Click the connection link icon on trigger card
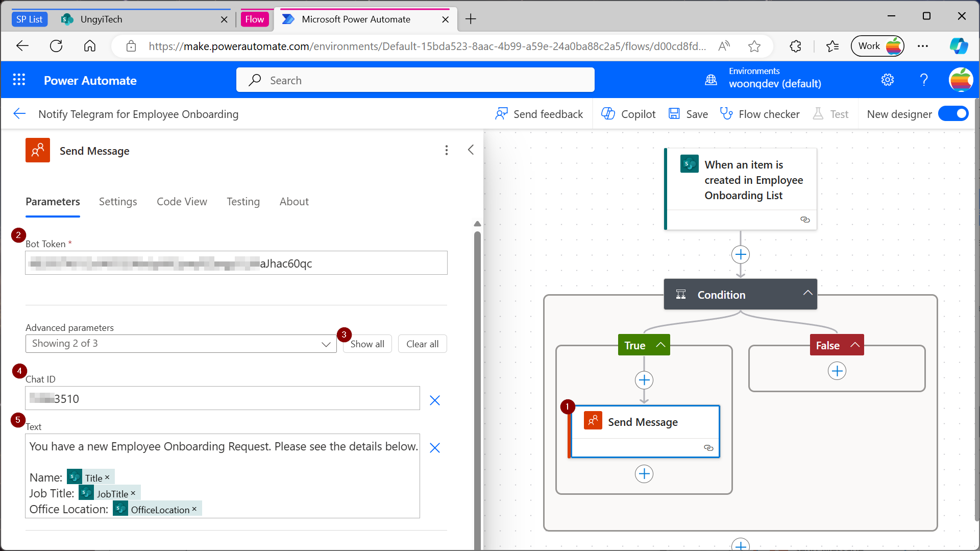This screenshot has width=980, height=551. coord(805,220)
